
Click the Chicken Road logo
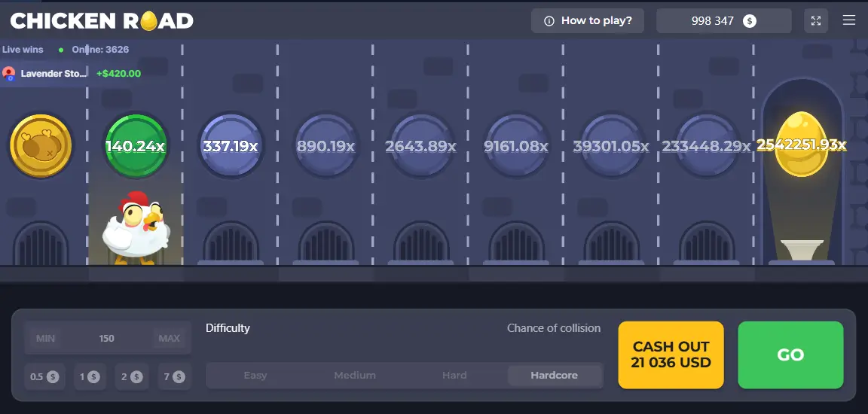coord(102,21)
